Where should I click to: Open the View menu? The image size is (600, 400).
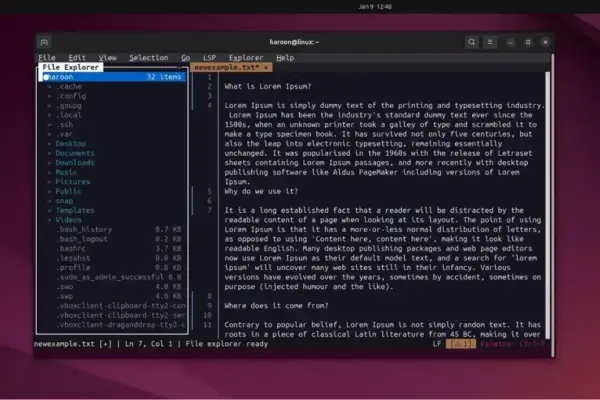pyautogui.click(x=108, y=58)
